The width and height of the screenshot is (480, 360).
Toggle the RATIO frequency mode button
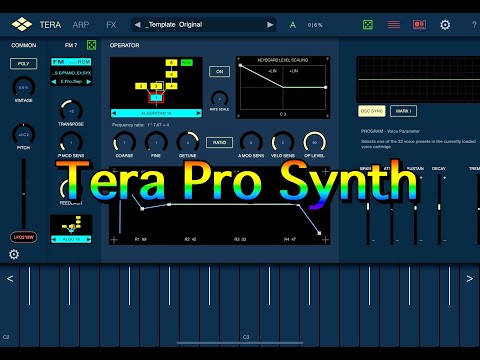[x=219, y=142]
